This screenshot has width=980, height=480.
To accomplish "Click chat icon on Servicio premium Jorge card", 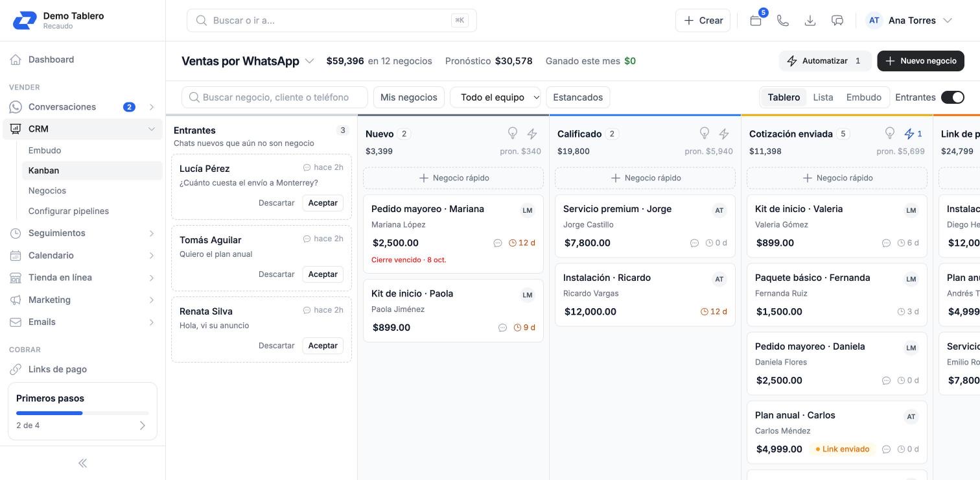I will (694, 243).
